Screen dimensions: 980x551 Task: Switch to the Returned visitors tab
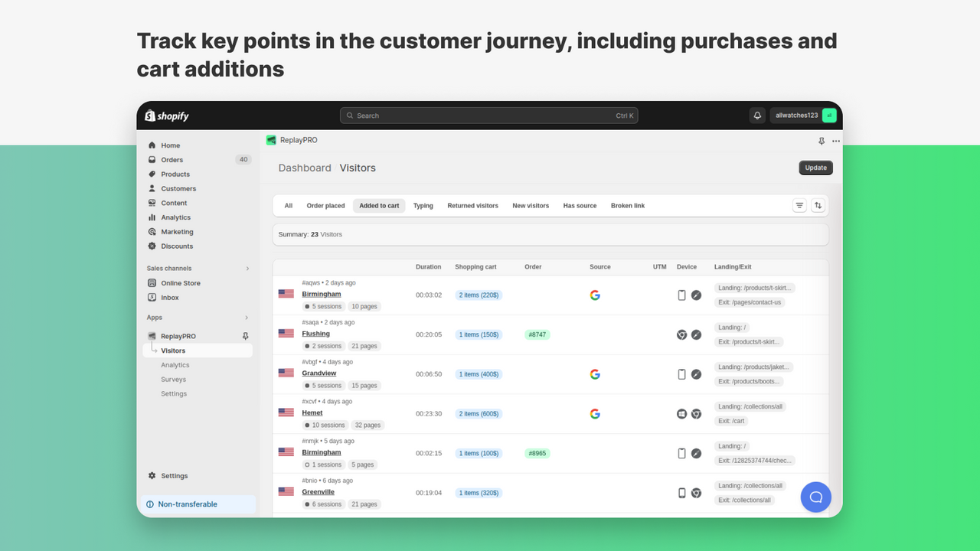pyautogui.click(x=472, y=205)
